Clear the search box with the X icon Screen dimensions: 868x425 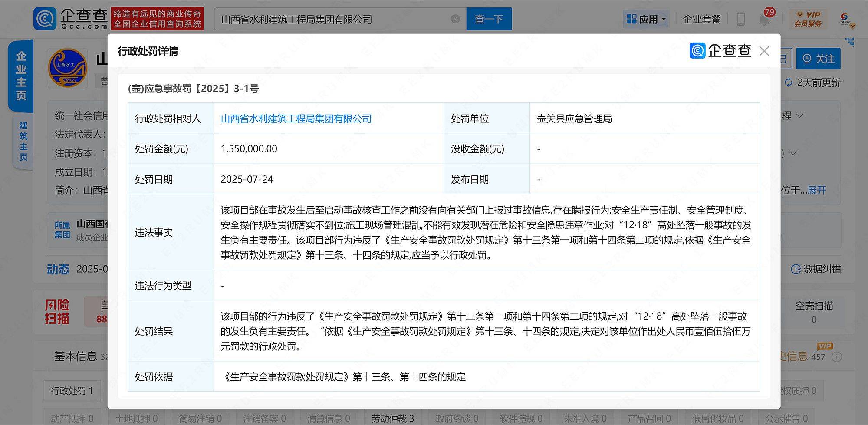[455, 19]
